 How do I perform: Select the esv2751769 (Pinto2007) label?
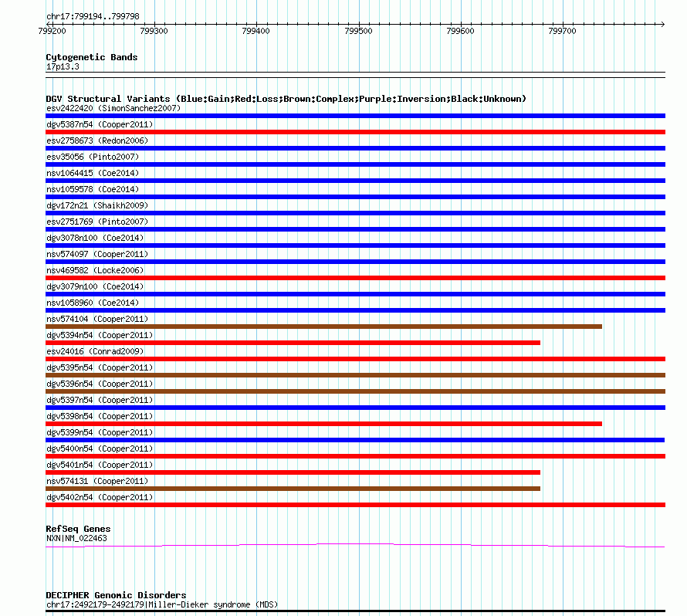(x=97, y=222)
